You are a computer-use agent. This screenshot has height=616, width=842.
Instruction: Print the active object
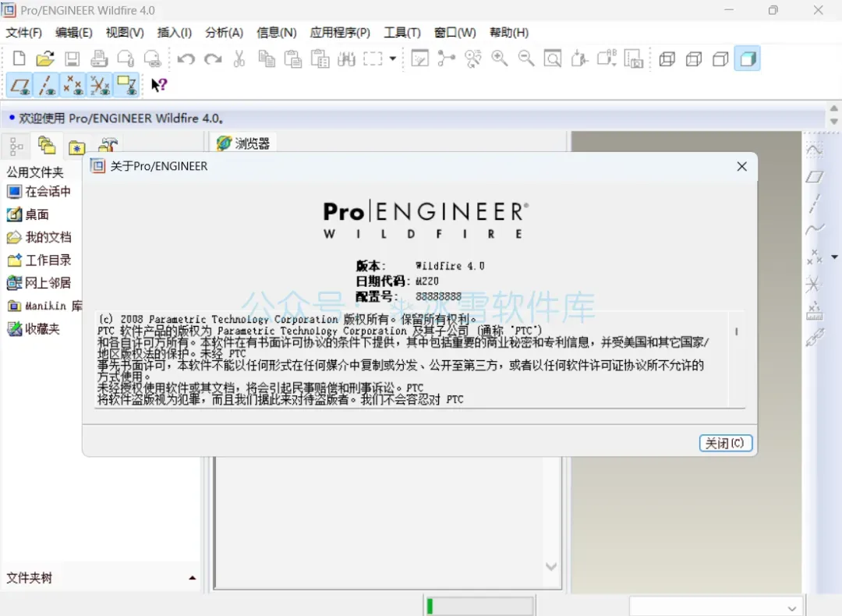[x=99, y=58]
